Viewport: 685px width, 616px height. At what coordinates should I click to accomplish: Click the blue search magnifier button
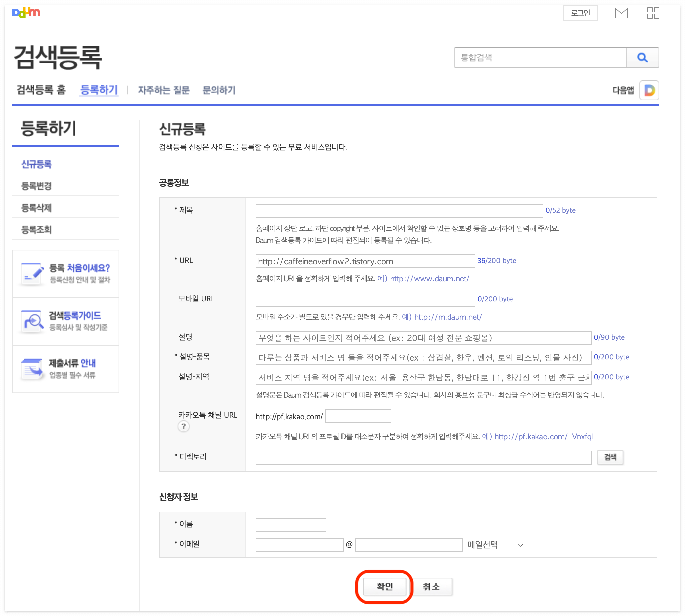[642, 58]
